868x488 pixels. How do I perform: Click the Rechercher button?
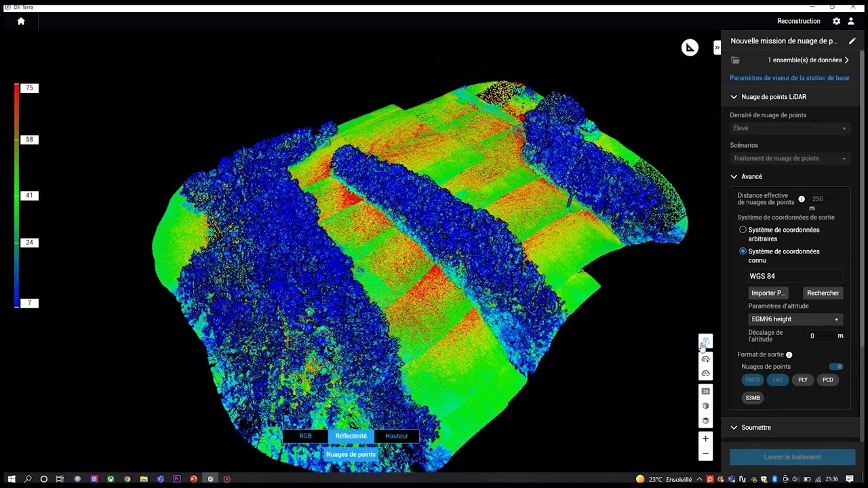click(823, 293)
